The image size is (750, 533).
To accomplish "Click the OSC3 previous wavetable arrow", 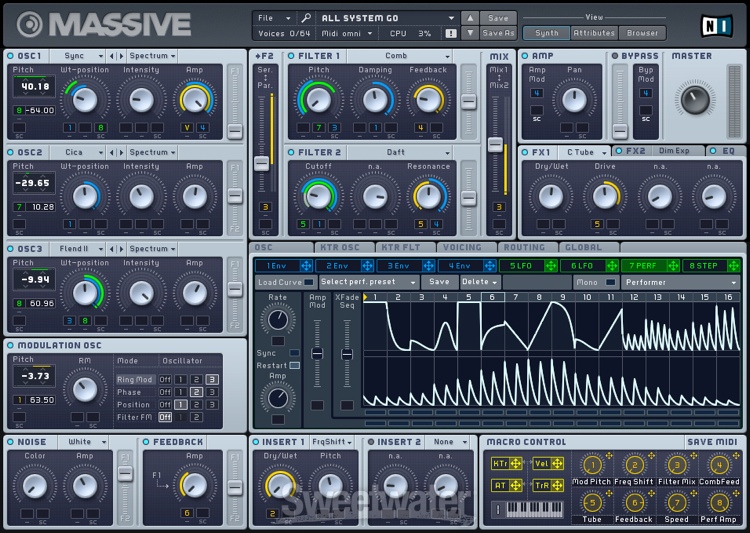I will (112, 249).
